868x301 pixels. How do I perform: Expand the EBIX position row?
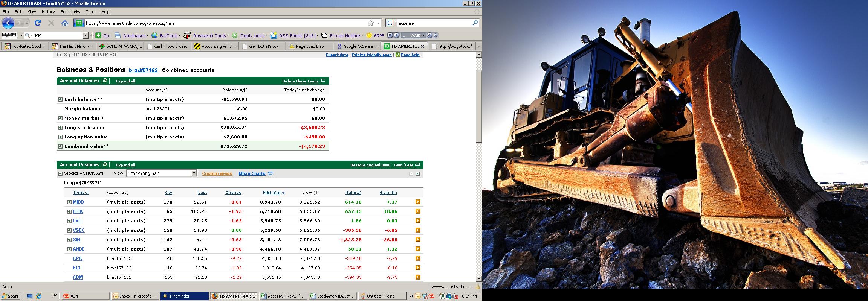(x=69, y=211)
